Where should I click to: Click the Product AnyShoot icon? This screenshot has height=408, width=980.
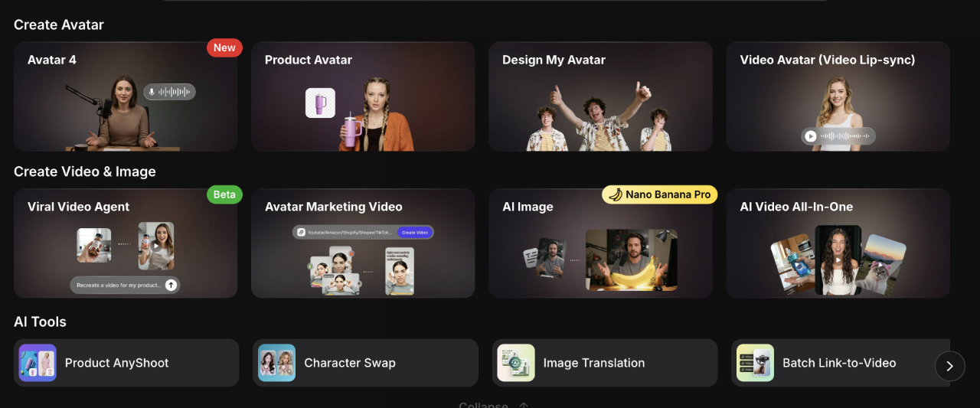(38, 363)
